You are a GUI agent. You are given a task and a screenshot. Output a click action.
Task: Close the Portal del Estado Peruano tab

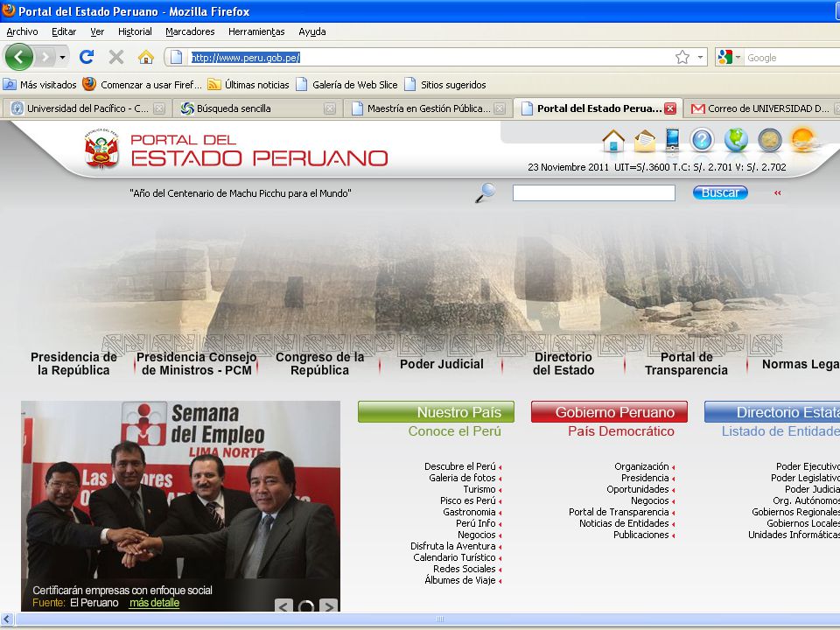pos(670,108)
